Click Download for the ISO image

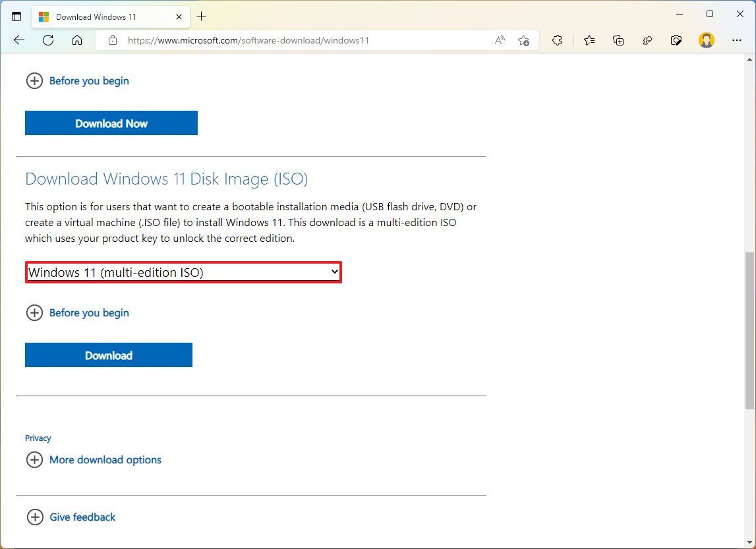tap(108, 355)
